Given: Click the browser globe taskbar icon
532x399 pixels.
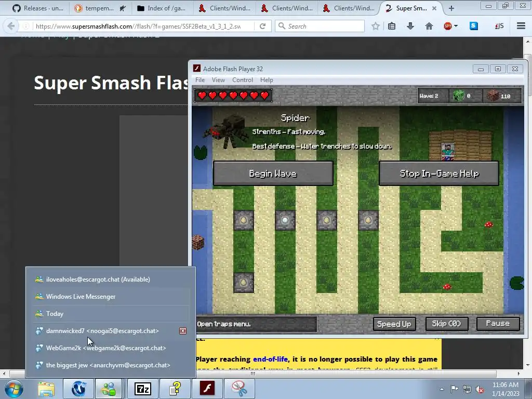Looking at the screenshot, I should point(79,389).
